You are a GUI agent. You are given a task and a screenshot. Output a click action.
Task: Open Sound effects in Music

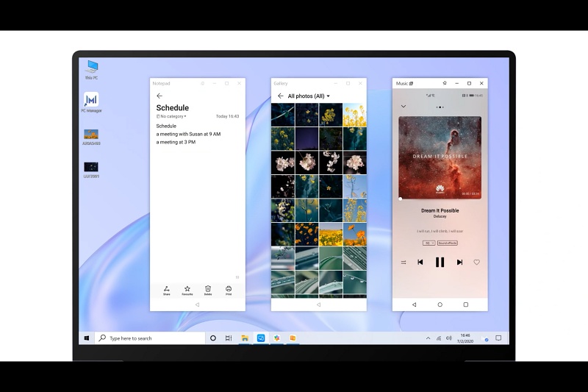click(448, 243)
